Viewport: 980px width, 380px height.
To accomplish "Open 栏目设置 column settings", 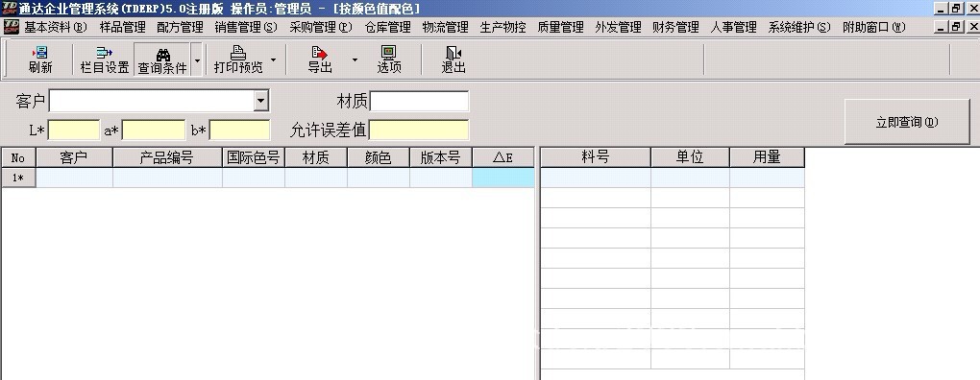I will [105, 59].
